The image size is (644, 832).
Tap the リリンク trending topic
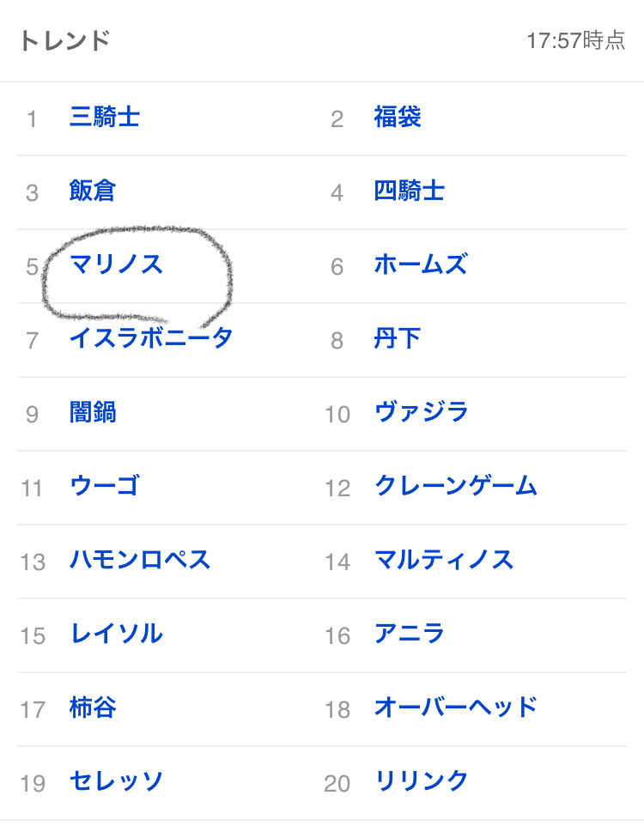(x=422, y=782)
